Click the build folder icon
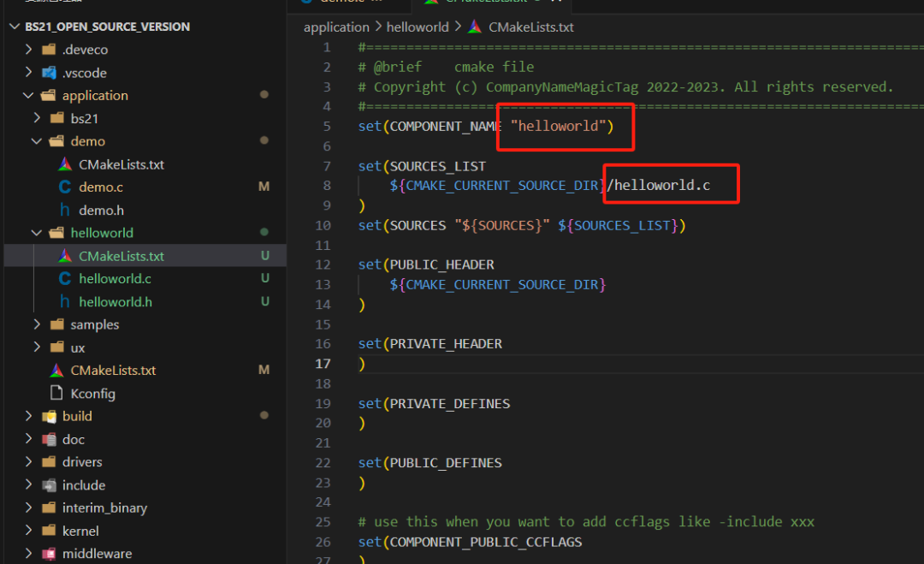Screen dimensions: 924x564 click(x=49, y=416)
